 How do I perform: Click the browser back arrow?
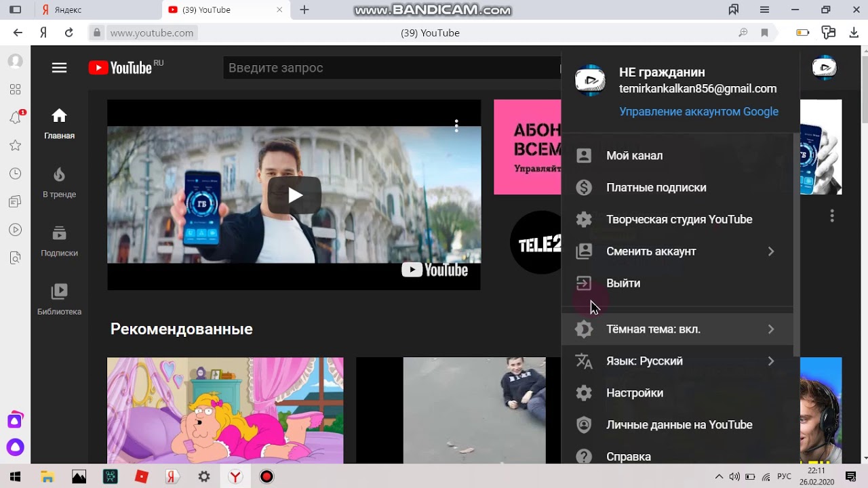coord(18,33)
